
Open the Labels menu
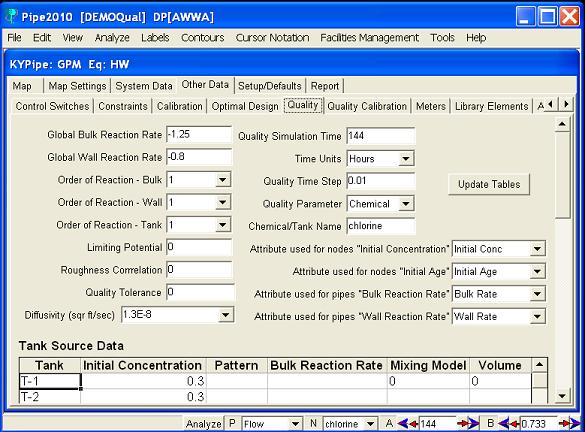tap(155, 38)
